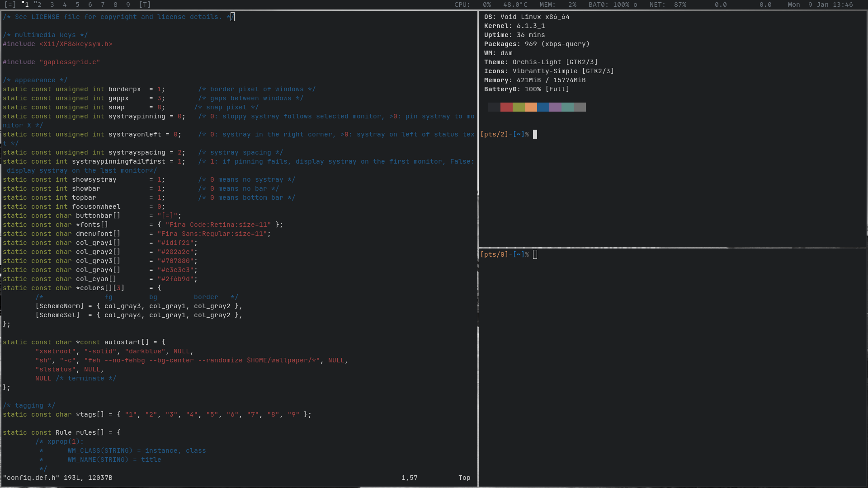Click the NET signal status indicator

667,5
